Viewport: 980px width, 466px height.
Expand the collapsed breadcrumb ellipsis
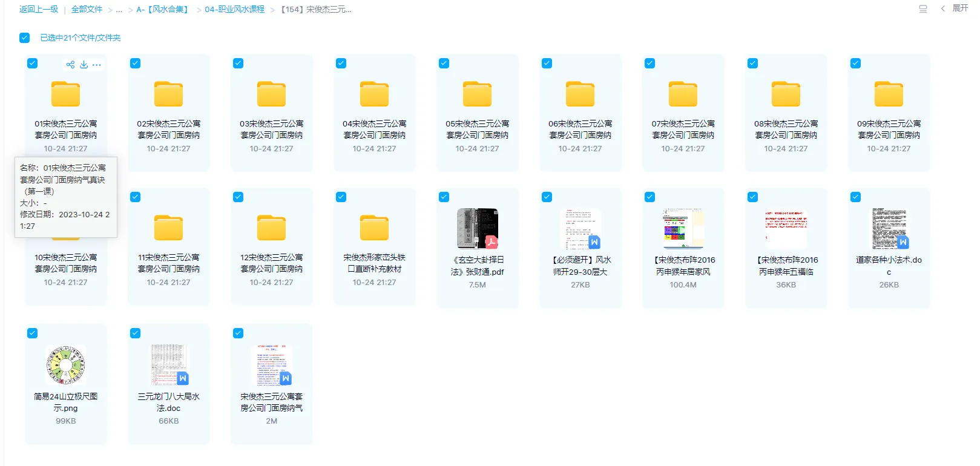click(x=119, y=10)
